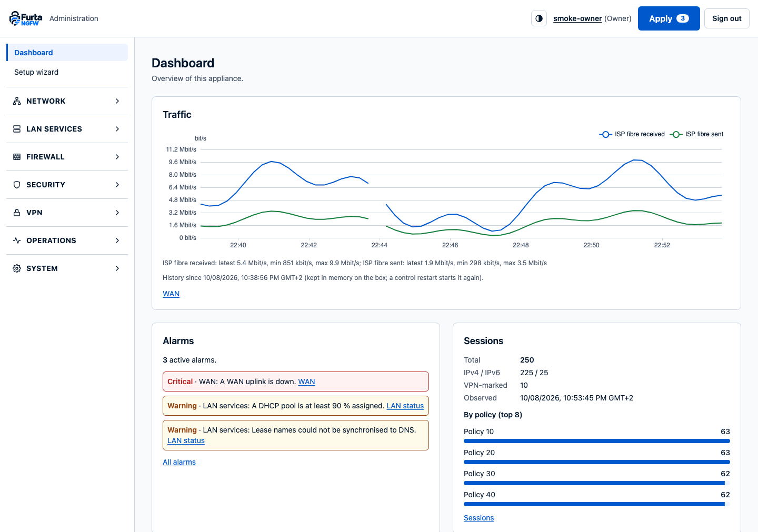Click the Firewall brick-wall icon
Screen dimensions: 758x532
(17, 157)
